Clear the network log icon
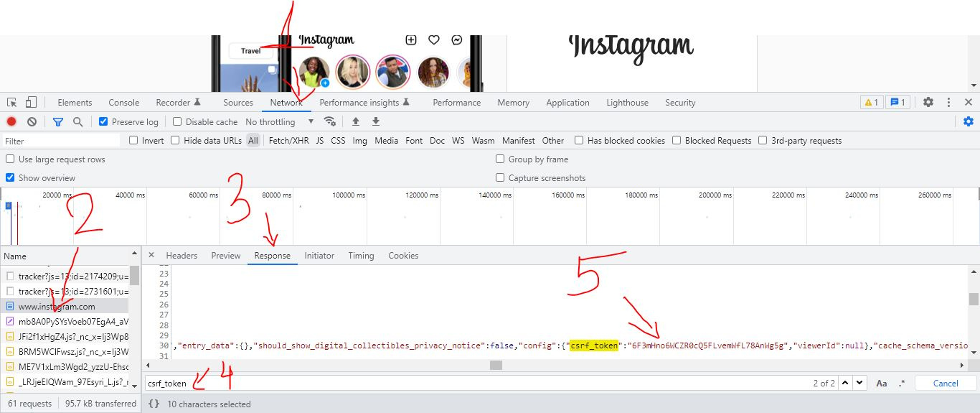The image size is (980, 413). tap(32, 122)
